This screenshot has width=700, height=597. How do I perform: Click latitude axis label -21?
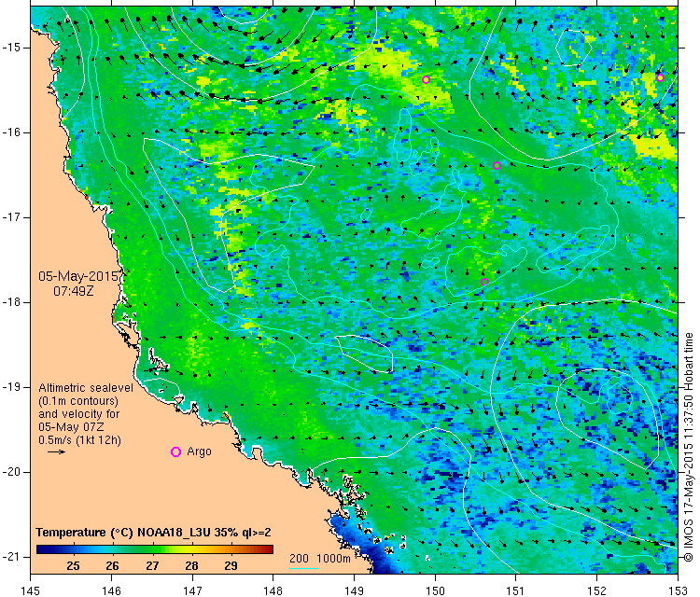click(10, 557)
